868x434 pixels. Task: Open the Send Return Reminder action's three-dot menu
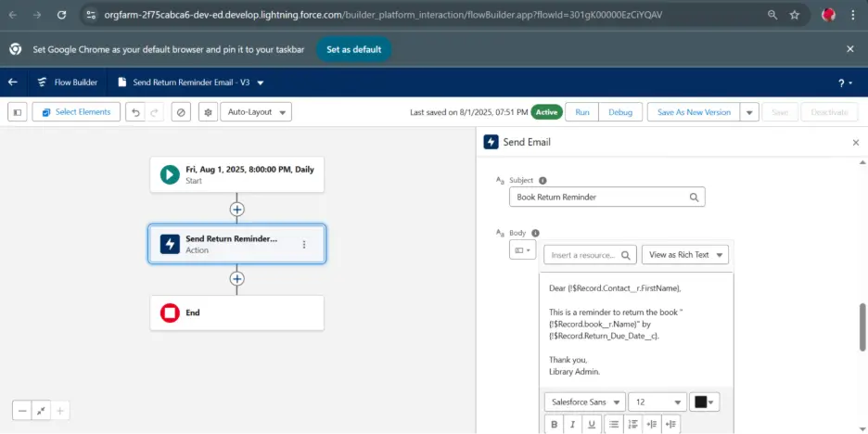click(x=303, y=245)
